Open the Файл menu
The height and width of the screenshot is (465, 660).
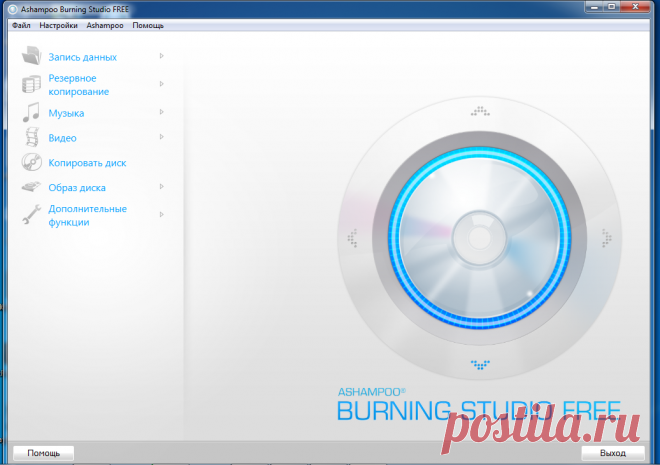click(x=21, y=25)
